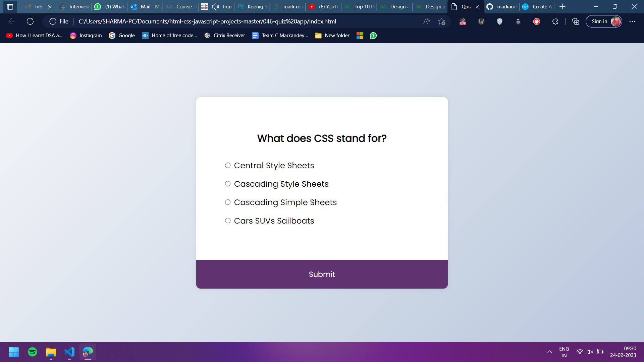The height and width of the screenshot is (362, 644).
Task: Click the dark mode OFF extension icon
Action: coord(463,21)
